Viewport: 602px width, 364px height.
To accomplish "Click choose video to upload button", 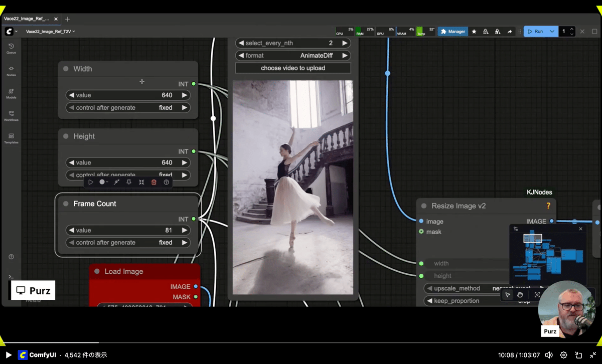I will (293, 68).
